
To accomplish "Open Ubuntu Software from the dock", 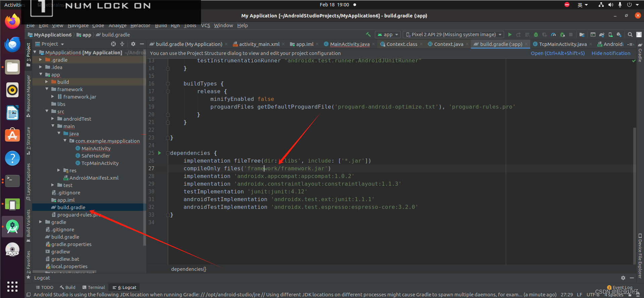I will [x=12, y=135].
